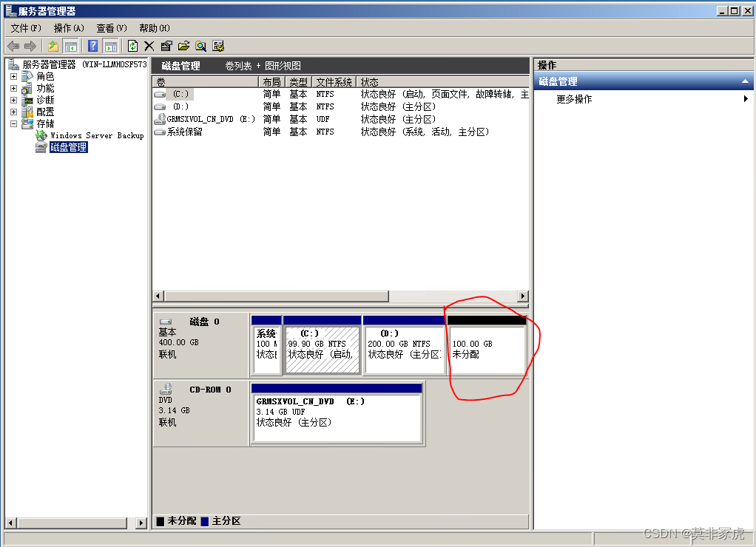
Task: Toggle the show/hide action pane button
Action: (110, 46)
